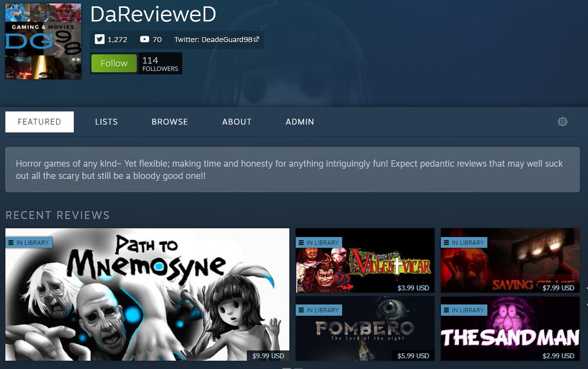Open Twitter: DeadeGuard98 external link
This screenshot has height=369, width=588.
216,40
